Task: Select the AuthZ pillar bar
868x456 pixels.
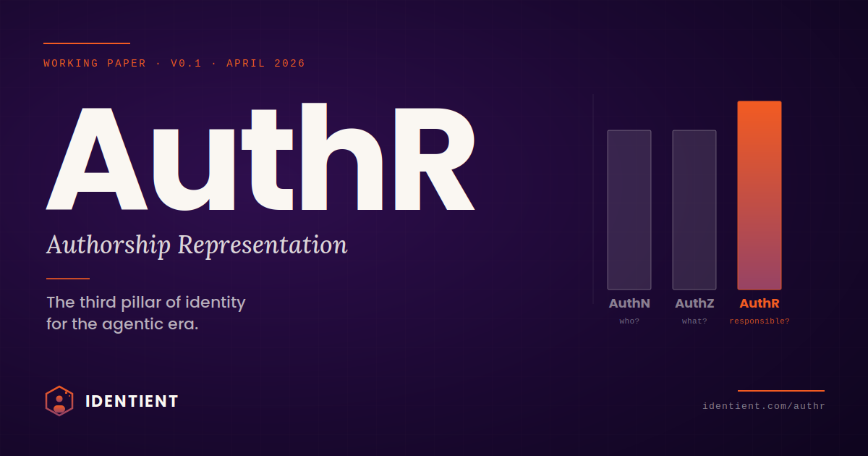Action: (694, 210)
